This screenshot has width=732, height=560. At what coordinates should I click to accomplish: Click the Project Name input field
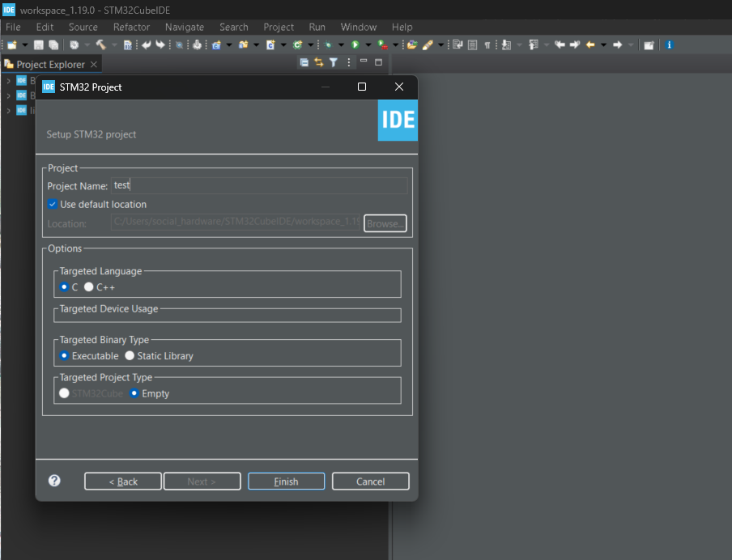(259, 185)
